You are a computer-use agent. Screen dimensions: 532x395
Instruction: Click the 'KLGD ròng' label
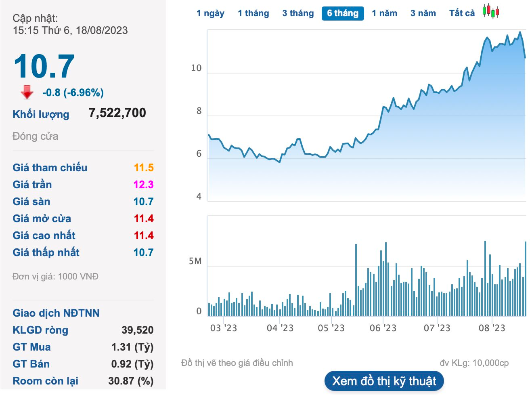40,330
